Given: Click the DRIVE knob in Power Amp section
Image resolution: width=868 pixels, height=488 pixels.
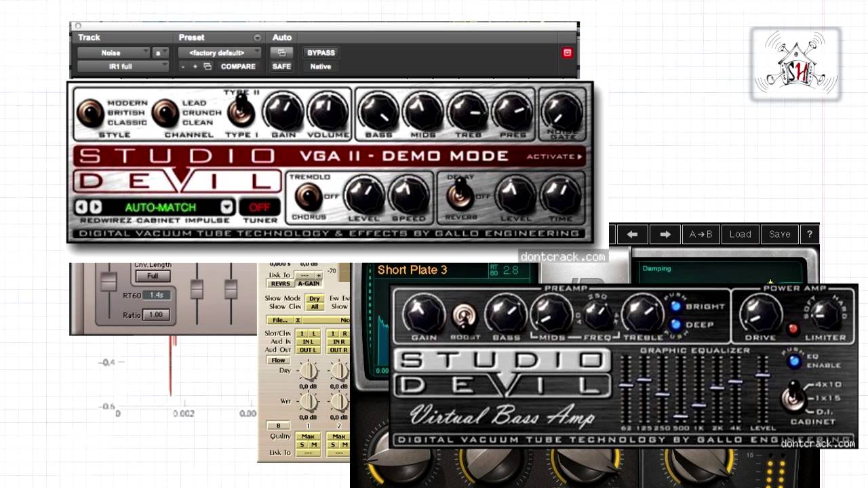Looking at the screenshot, I should point(760,314).
